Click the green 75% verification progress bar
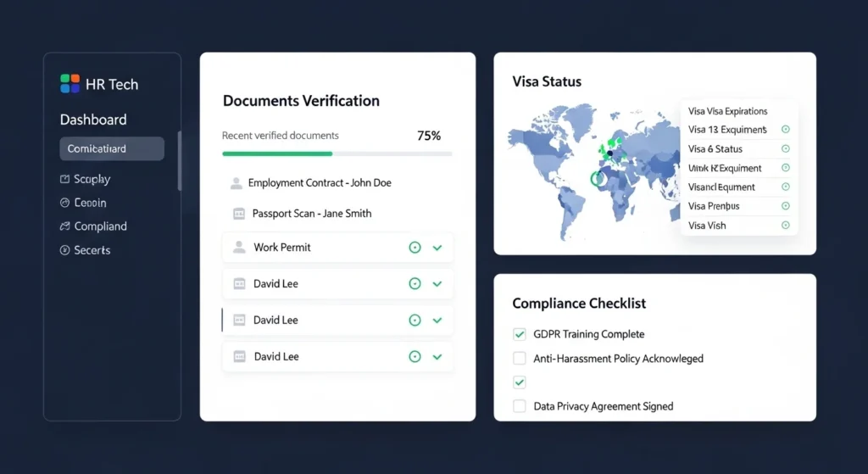868x474 pixels. click(277, 154)
